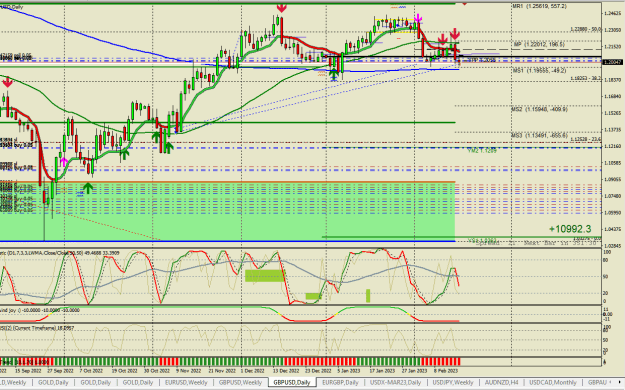Screen dimensions: 625x390
Task: Open the USDJPY,Weekly chart tab
Action: [452, 382]
